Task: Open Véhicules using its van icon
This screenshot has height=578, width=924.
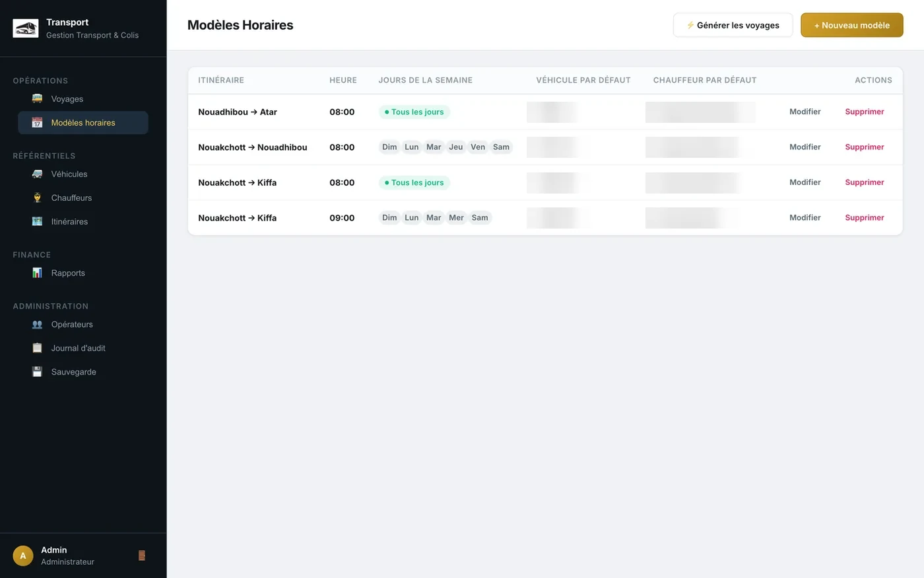Action: [x=37, y=174]
